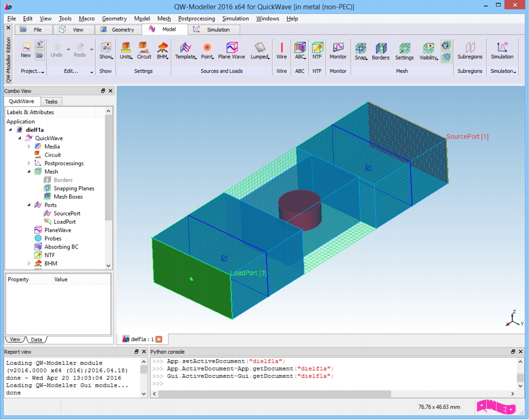Open mesh Settings icon
Viewport: 529px width, 420px height.
(404, 51)
